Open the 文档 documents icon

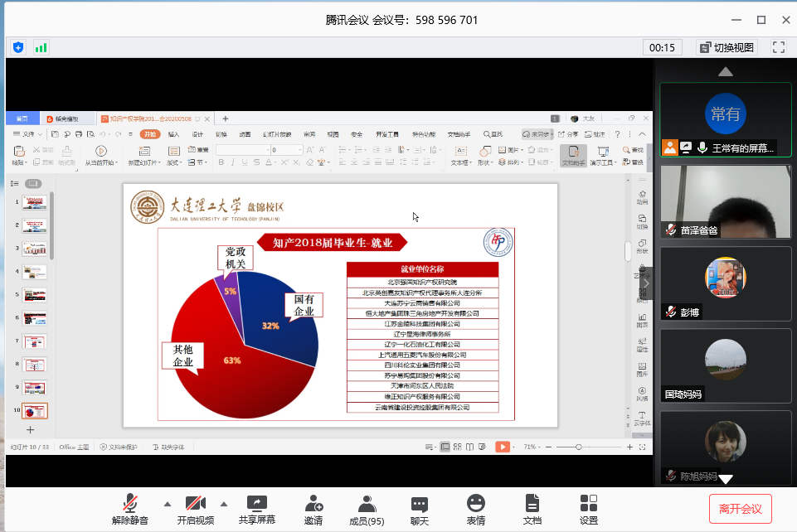point(532,508)
